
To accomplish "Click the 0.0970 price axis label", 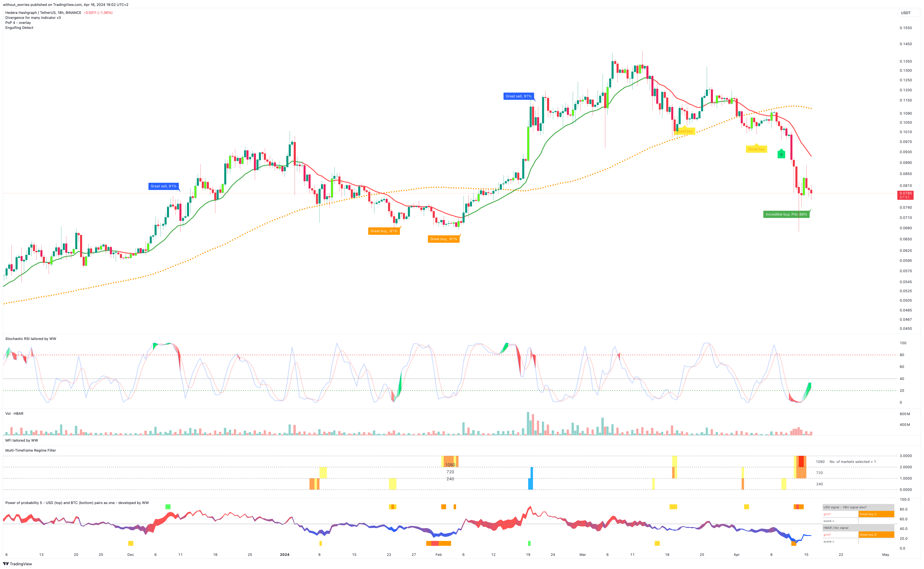I will pyautogui.click(x=906, y=142).
